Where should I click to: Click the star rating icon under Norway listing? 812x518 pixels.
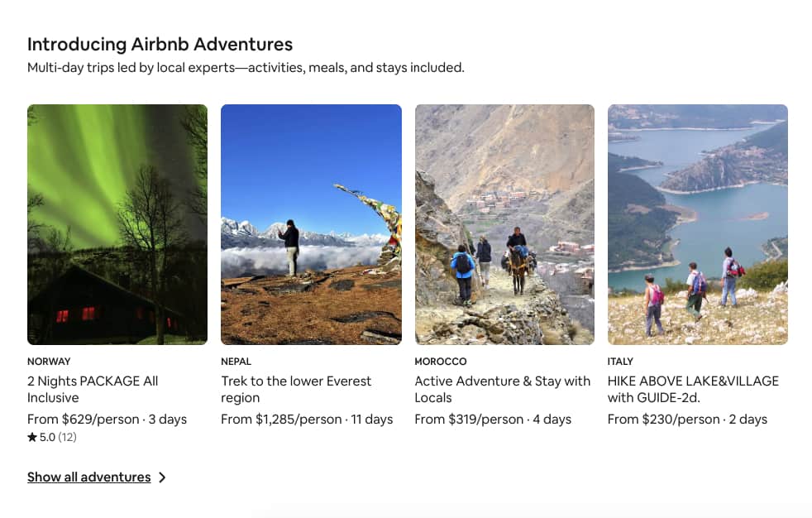pyautogui.click(x=32, y=438)
